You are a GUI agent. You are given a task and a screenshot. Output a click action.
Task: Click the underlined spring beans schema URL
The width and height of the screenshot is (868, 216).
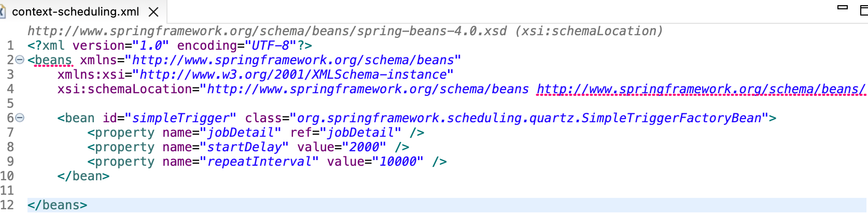coord(700,89)
